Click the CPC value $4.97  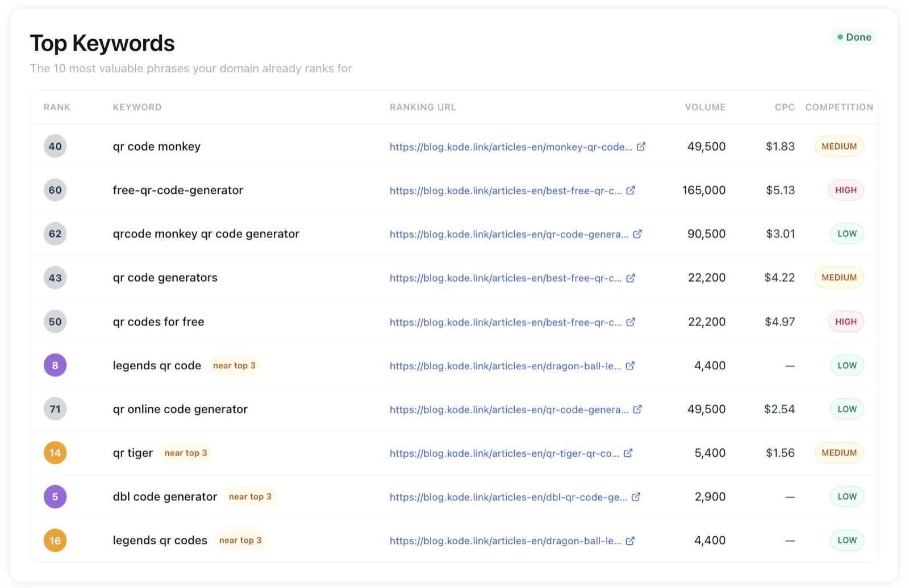[x=779, y=322]
